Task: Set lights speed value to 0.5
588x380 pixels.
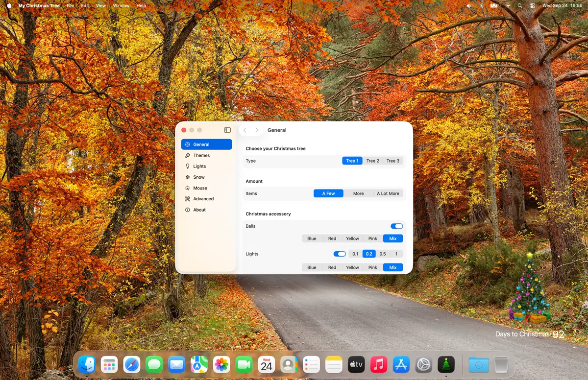Action: (382, 254)
